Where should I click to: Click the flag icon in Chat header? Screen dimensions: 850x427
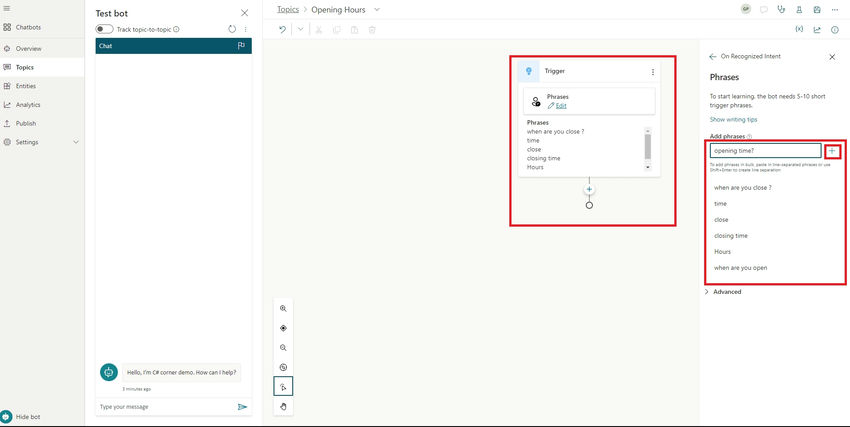click(241, 46)
